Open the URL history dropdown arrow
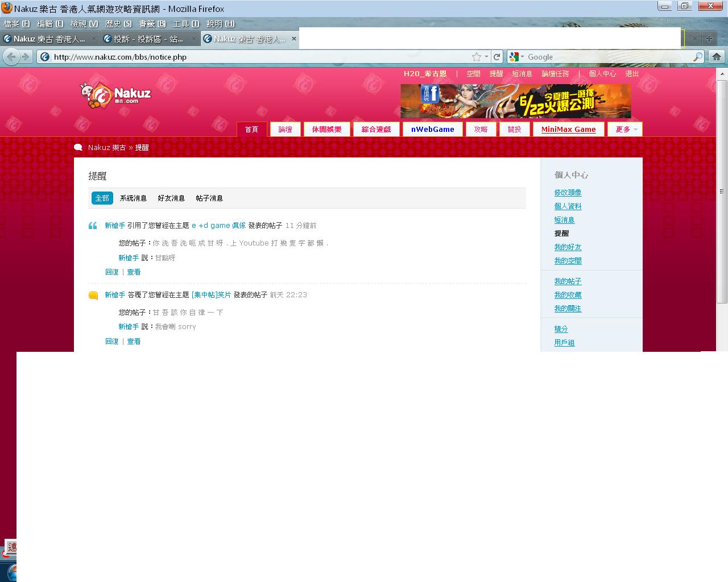Screen dimensions: 728x582 pyautogui.click(x=486, y=57)
